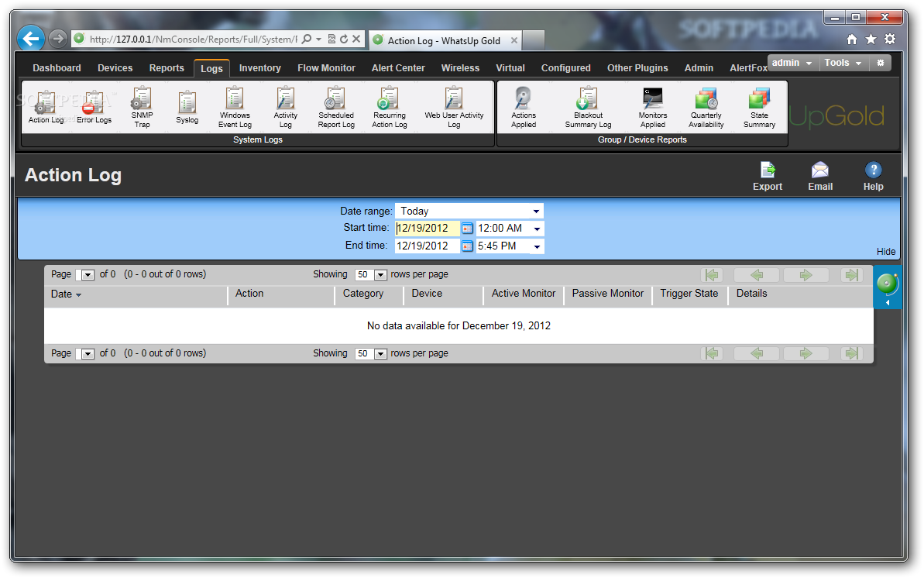Open browser favorites star
This screenshot has height=578, width=924.
click(x=871, y=40)
